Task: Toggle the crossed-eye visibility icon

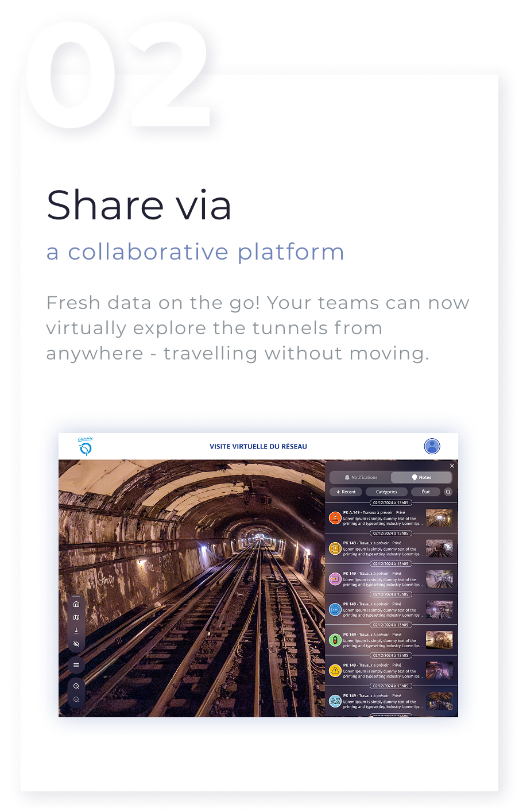Action: tap(76, 644)
